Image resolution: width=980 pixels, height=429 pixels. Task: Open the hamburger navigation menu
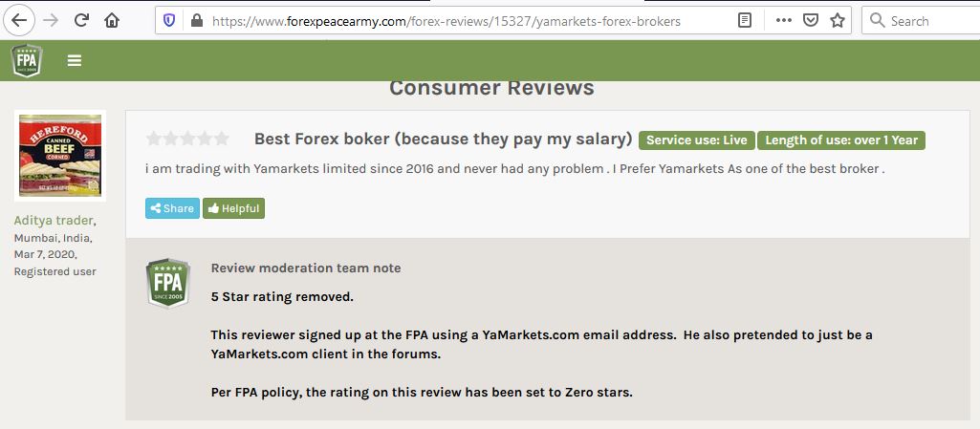tap(75, 60)
